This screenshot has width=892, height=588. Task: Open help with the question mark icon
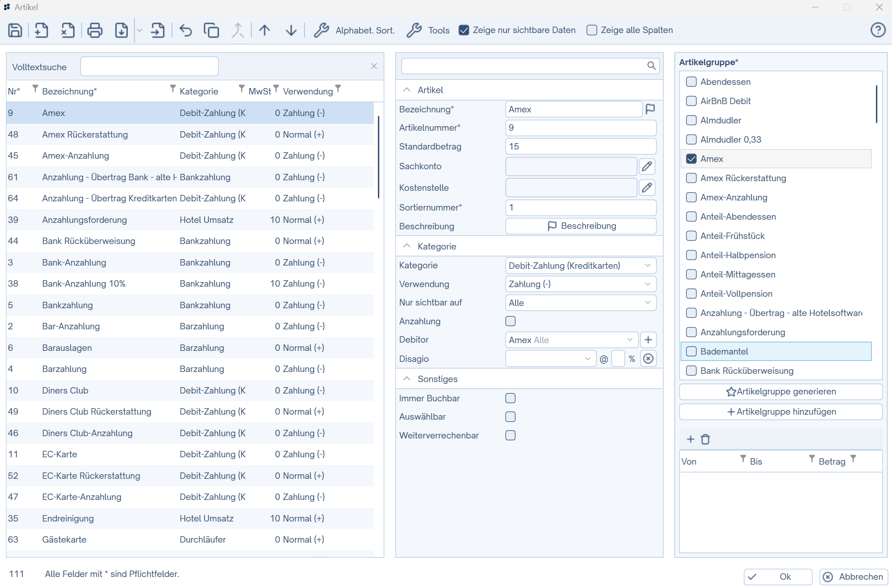pyautogui.click(x=878, y=30)
